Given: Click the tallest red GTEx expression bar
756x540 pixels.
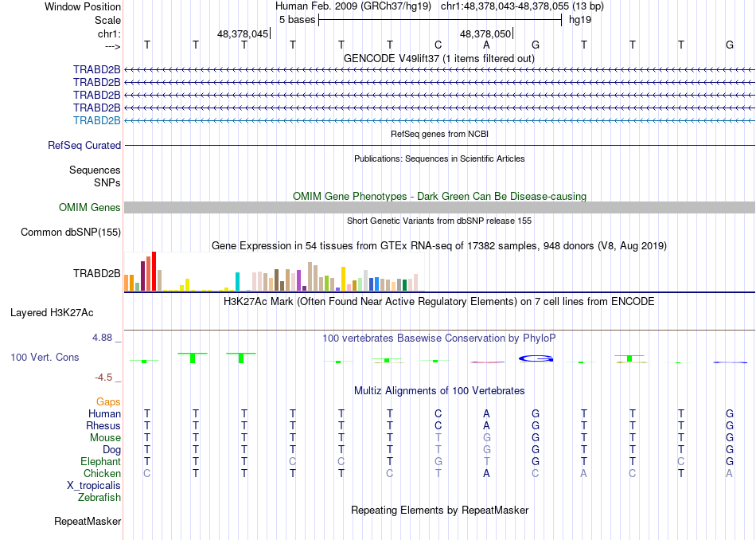Looking at the screenshot, I should [154, 272].
